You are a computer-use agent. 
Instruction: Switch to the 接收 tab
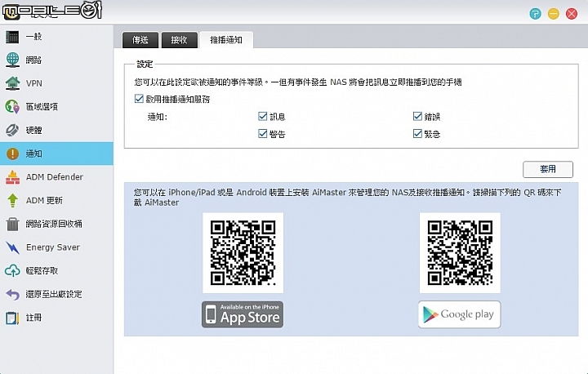point(179,40)
